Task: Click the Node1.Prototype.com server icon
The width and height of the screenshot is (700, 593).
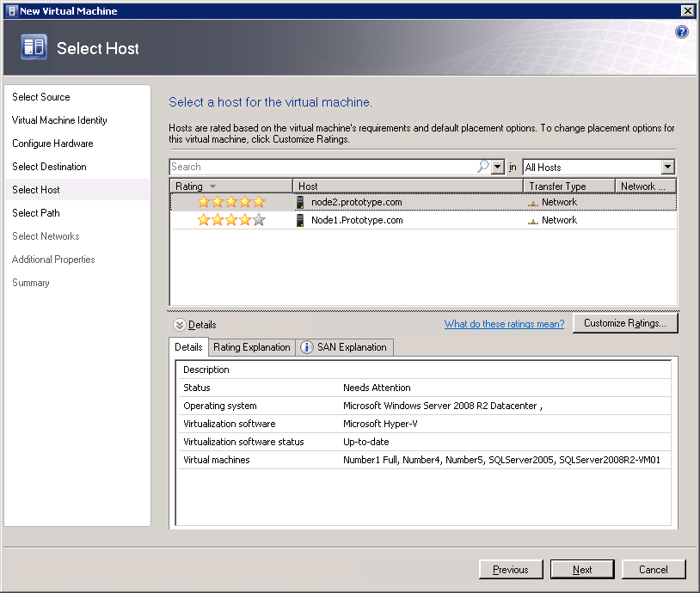Action: point(300,220)
